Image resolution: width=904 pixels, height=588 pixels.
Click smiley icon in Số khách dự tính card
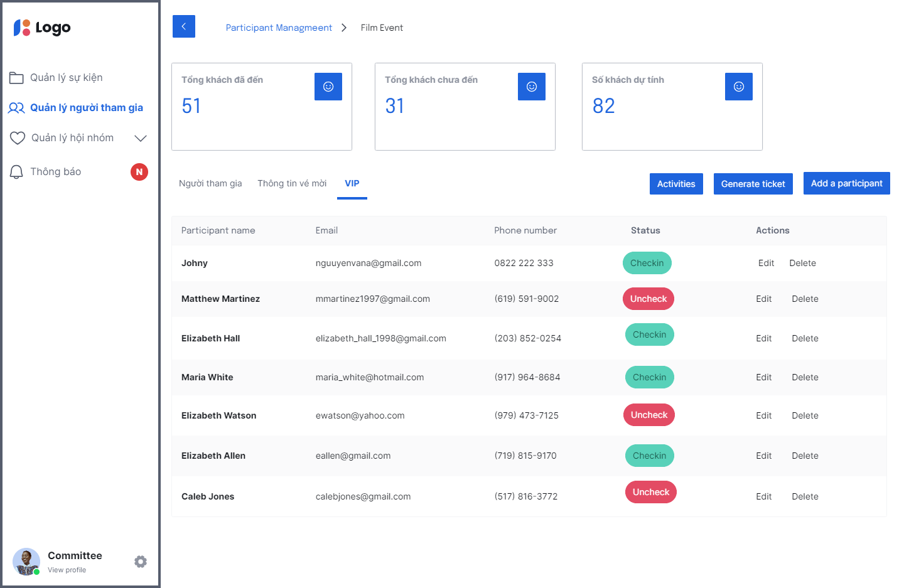tap(738, 87)
